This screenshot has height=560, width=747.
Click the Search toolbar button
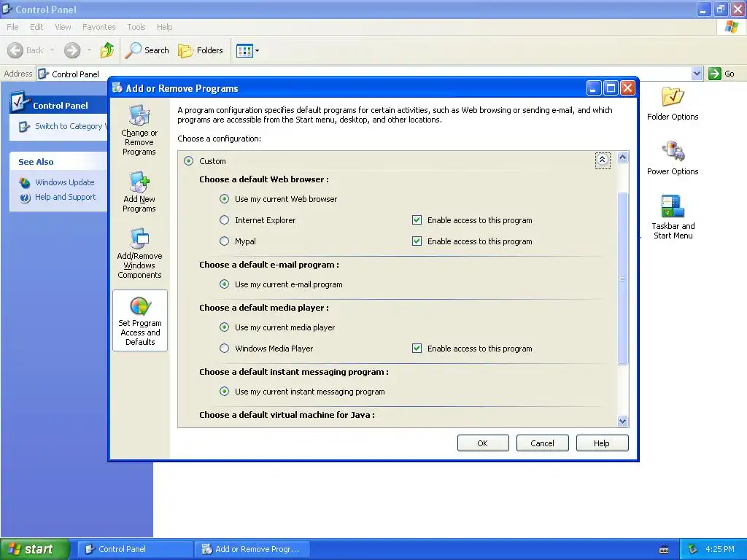click(x=147, y=50)
